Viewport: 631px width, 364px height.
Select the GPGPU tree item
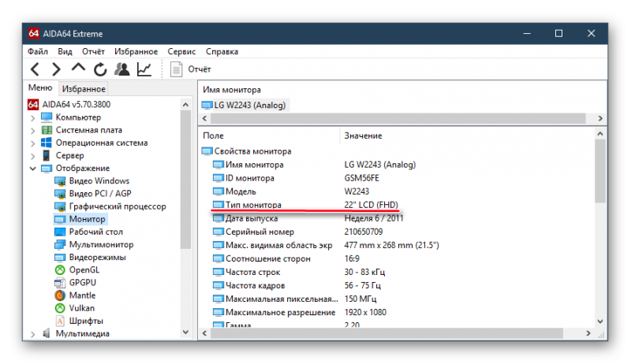pos(83,282)
